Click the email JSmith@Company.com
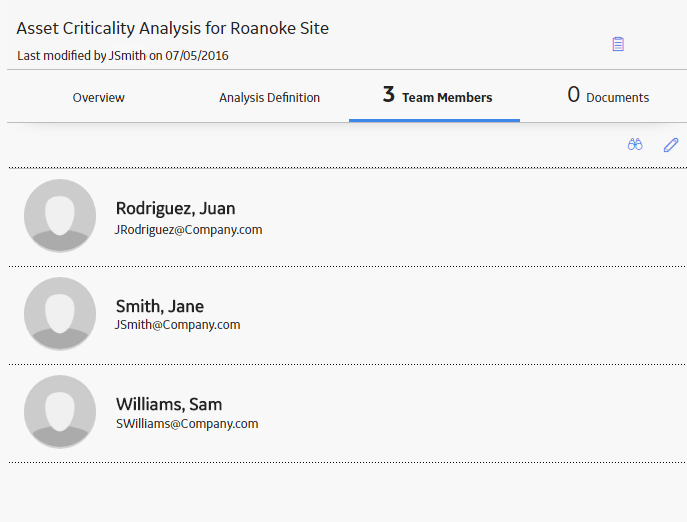The image size is (687, 522). pyautogui.click(x=177, y=325)
